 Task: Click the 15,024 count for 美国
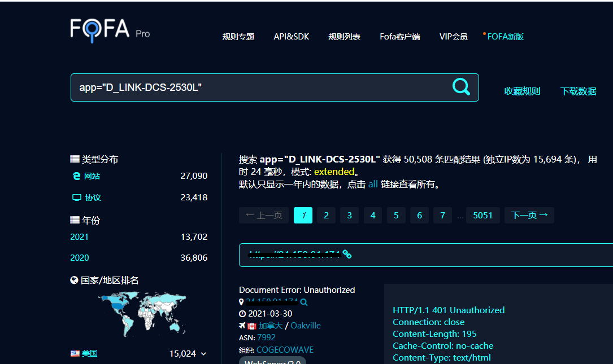coord(182,354)
